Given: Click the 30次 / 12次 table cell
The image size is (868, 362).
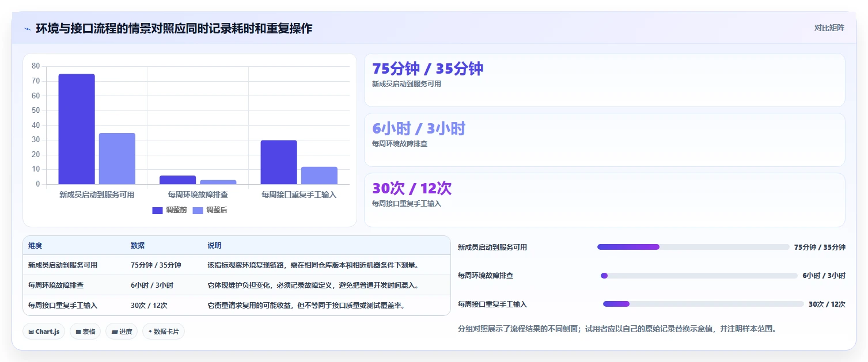Looking at the screenshot, I should [x=149, y=306].
